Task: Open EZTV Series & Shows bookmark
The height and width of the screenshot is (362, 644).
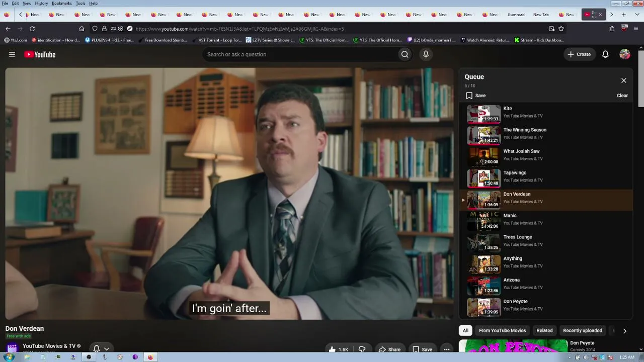Action: click(x=271, y=40)
